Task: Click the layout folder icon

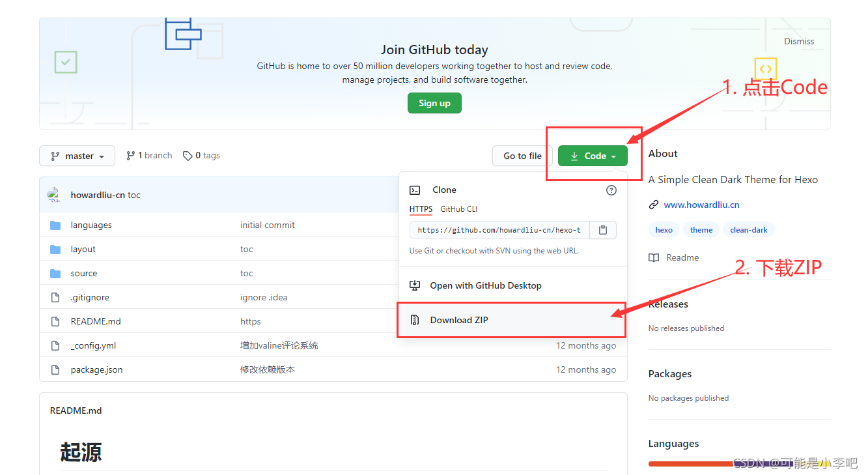Action: pyautogui.click(x=55, y=249)
